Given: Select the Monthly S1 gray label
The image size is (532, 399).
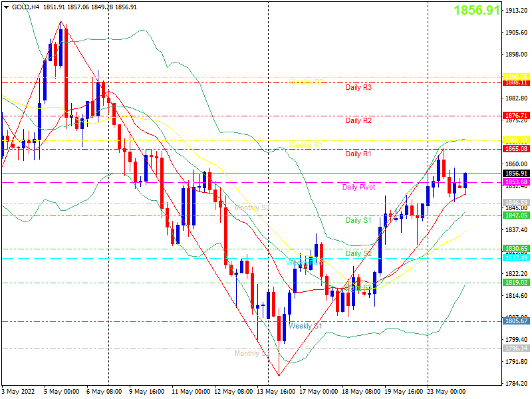Looking at the screenshot, I should point(252,207).
